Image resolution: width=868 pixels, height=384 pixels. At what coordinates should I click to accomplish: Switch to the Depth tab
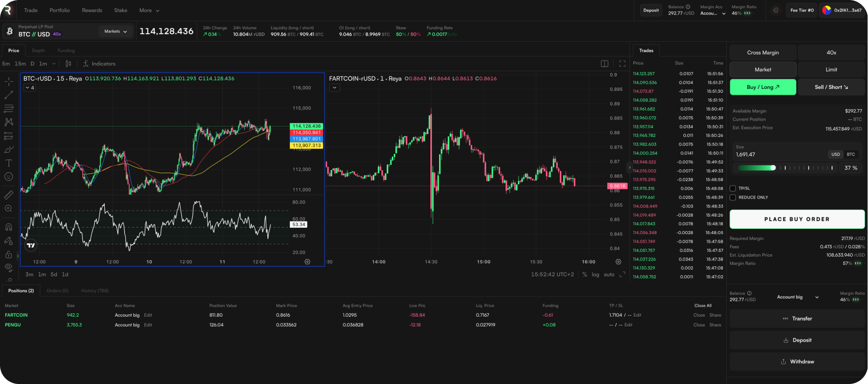[38, 50]
